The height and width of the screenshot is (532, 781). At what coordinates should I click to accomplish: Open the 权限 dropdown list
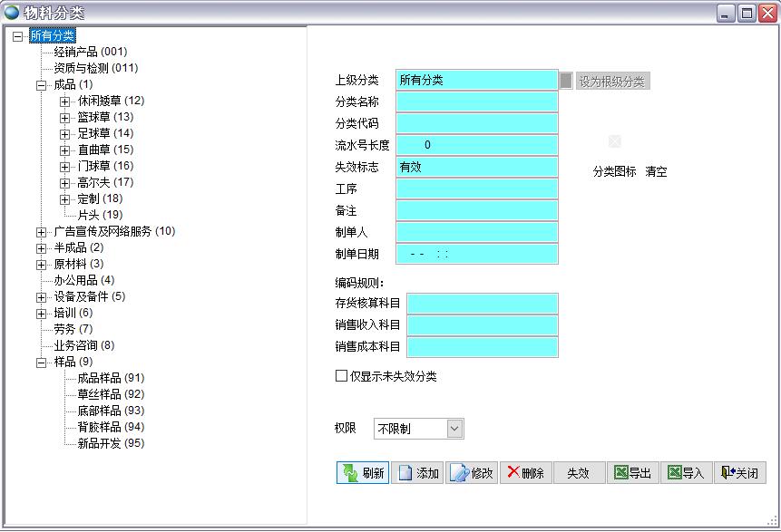click(454, 429)
